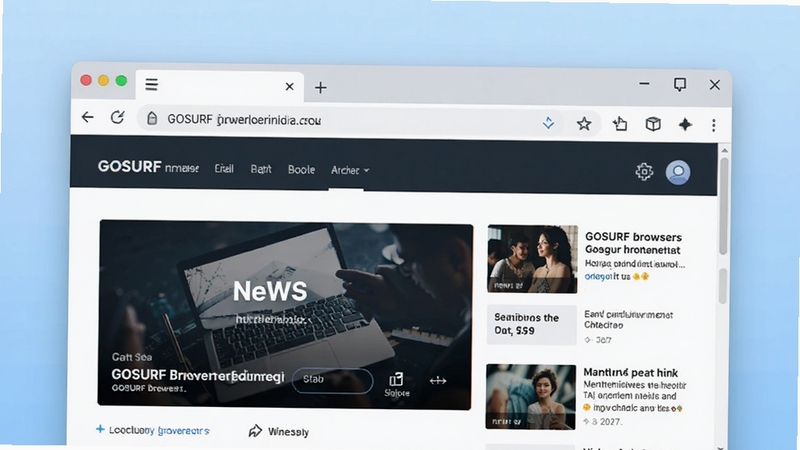The width and height of the screenshot is (800, 450).
Task: Click the share icon in browser toolbar
Action: (620, 123)
